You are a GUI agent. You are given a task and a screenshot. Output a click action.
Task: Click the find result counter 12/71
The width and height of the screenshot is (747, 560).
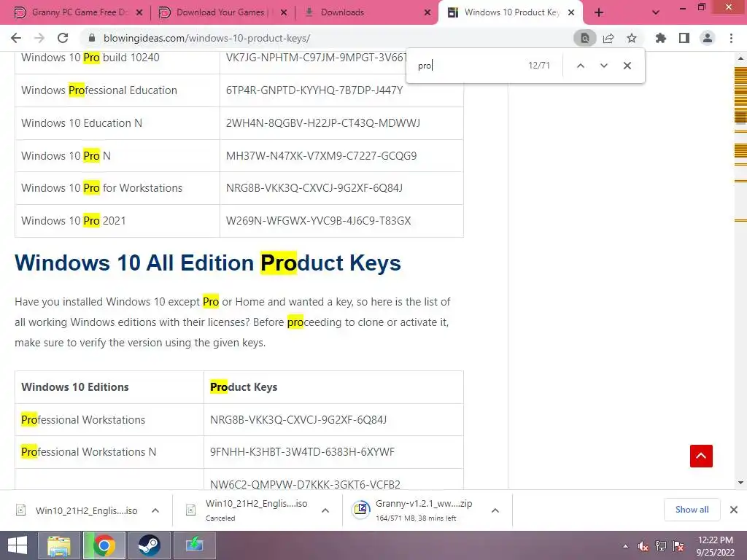click(539, 66)
